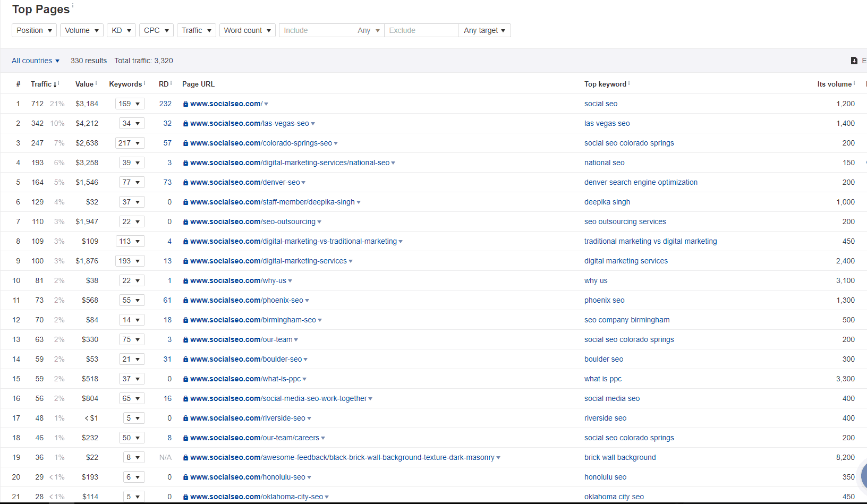This screenshot has height=504, width=867.
Task: Open the KD filter dropdown
Action: coord(121,30)
